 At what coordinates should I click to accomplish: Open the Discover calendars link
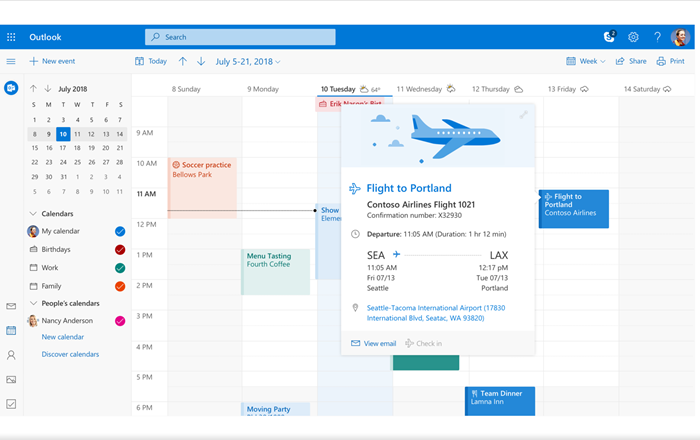coord(70,354)
